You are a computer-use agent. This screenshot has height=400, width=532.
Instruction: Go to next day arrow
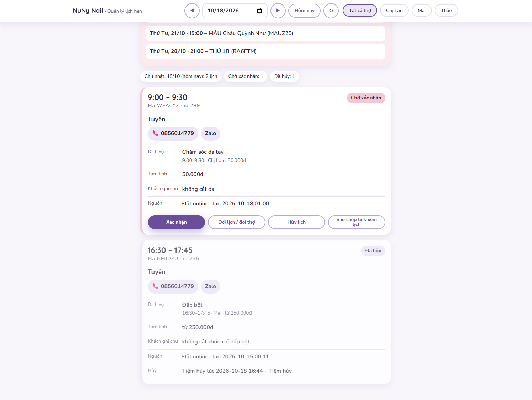278,10
